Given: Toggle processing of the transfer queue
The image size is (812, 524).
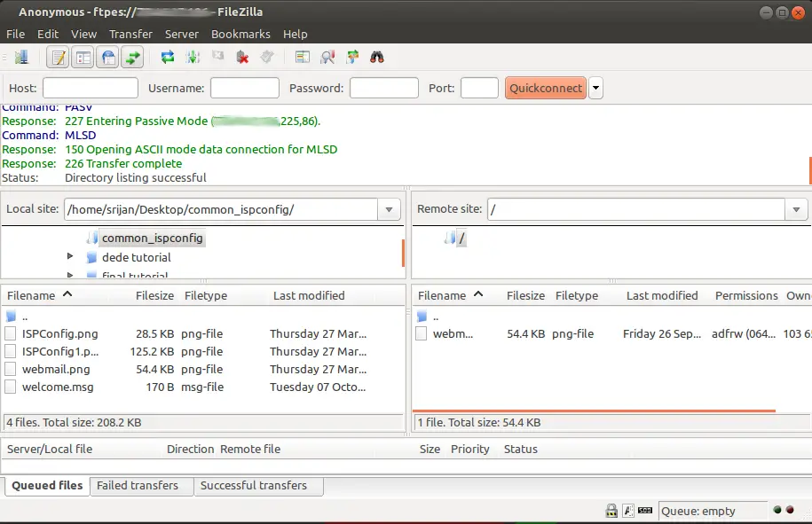Looking at the screenshot, I should pyautogui.click(x=193, y=58).
